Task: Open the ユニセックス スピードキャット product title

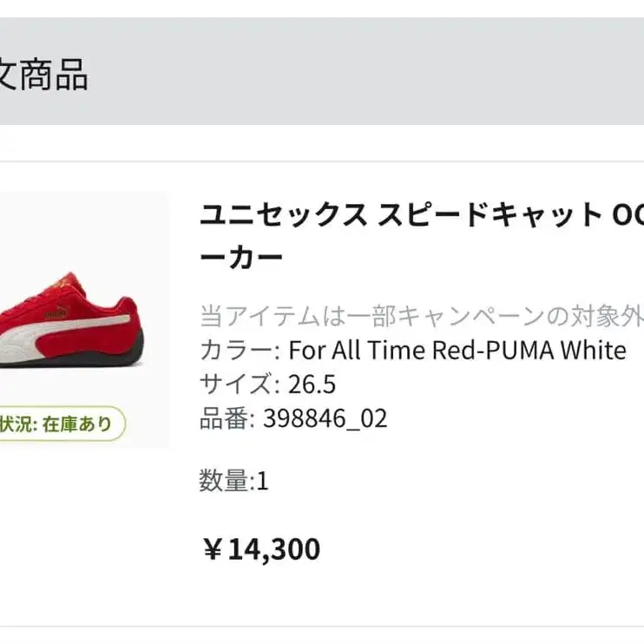Action: pos(399,214)
